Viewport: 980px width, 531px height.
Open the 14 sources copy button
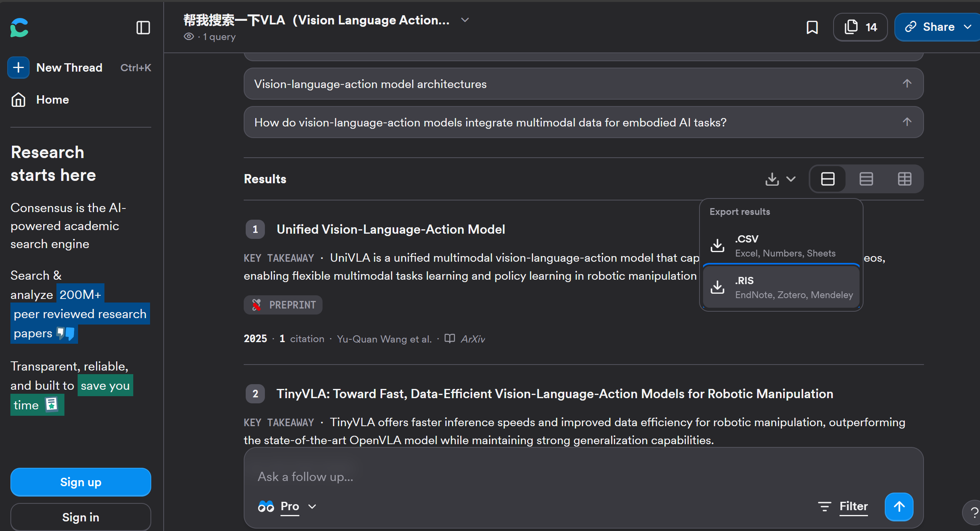pyautogui.click(x=860, y=27)
